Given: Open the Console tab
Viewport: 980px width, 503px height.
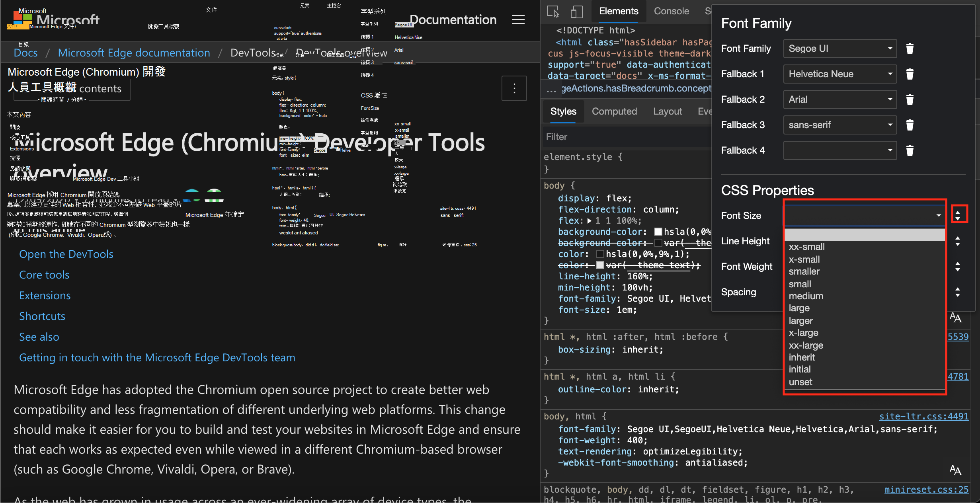Looking at the screenshot, I should (x=671, y=11).
